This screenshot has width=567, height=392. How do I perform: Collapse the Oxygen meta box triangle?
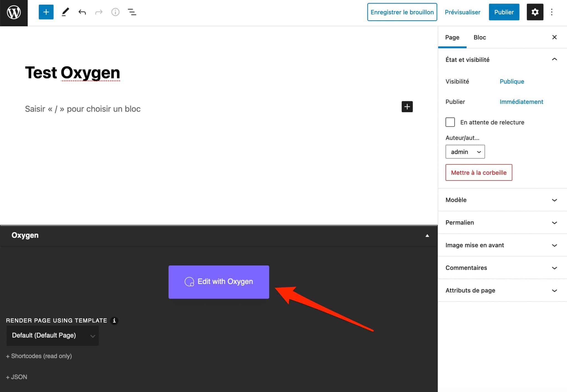click(x=427, y=236)
